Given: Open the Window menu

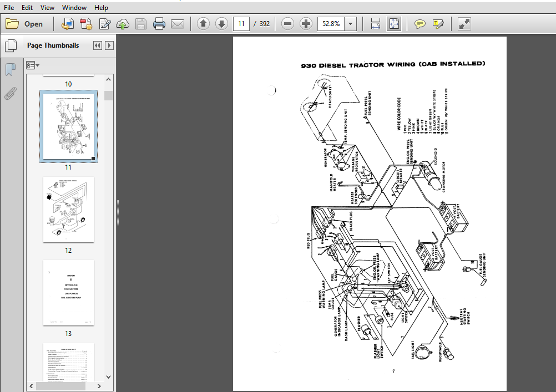Looking at the screenshot, I should pos(74,7).
